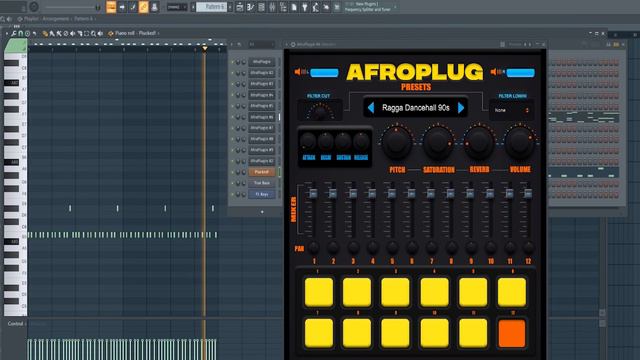Viewport: 640px width, 360px height.
Task: Toggle the magnet snap icon in piano roll
Action: tap(20, 33)
